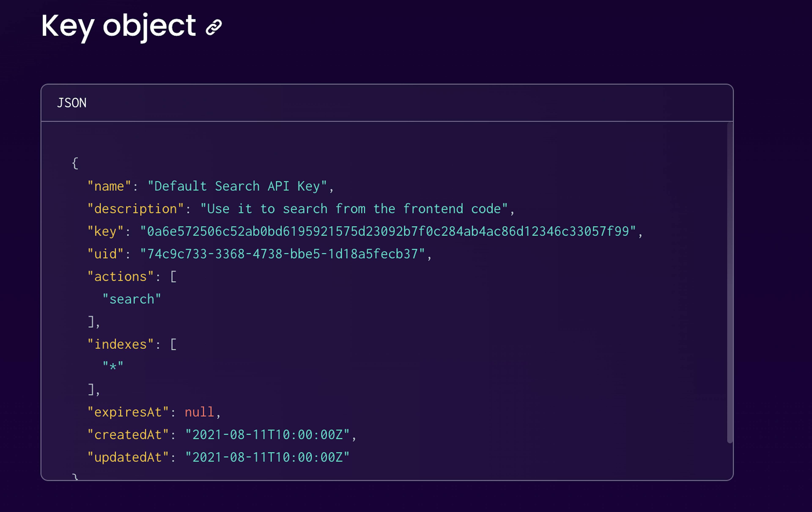The image size is (812, 512).
Task: Click the anchor link icon beside Key object
Action: (x=214, y=27)
